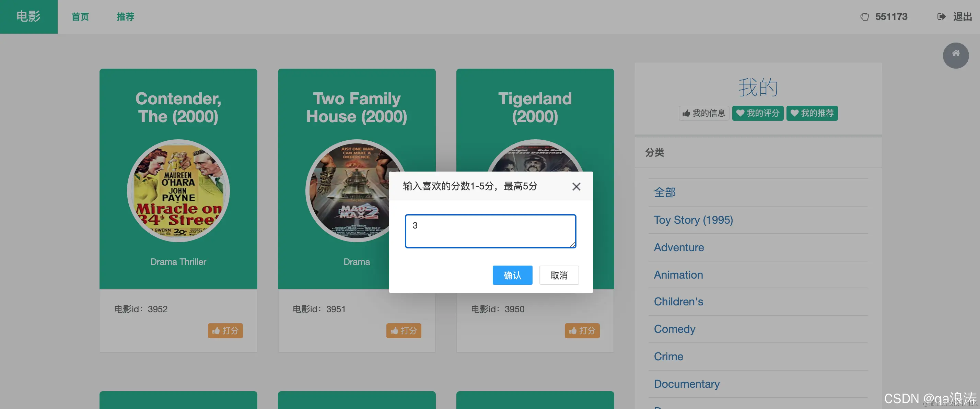Open 我的信息 thumbs-up button

pyautogui.click(x=703, y=113)
